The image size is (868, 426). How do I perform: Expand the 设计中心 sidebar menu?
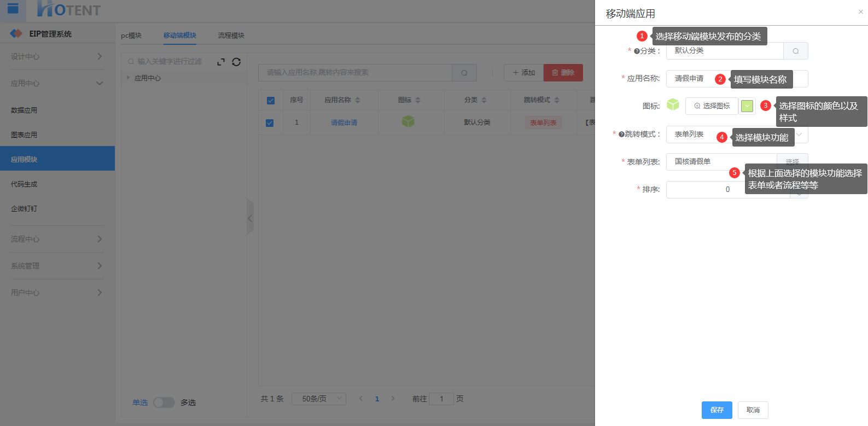tap(57, 56)
